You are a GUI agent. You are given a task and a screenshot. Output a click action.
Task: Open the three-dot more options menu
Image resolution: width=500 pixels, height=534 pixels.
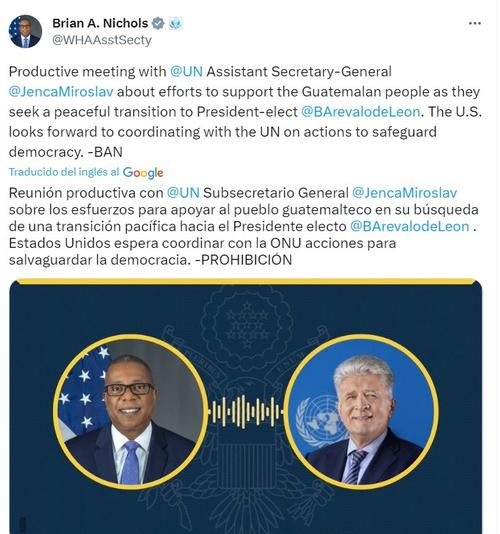tap(474, 23)
